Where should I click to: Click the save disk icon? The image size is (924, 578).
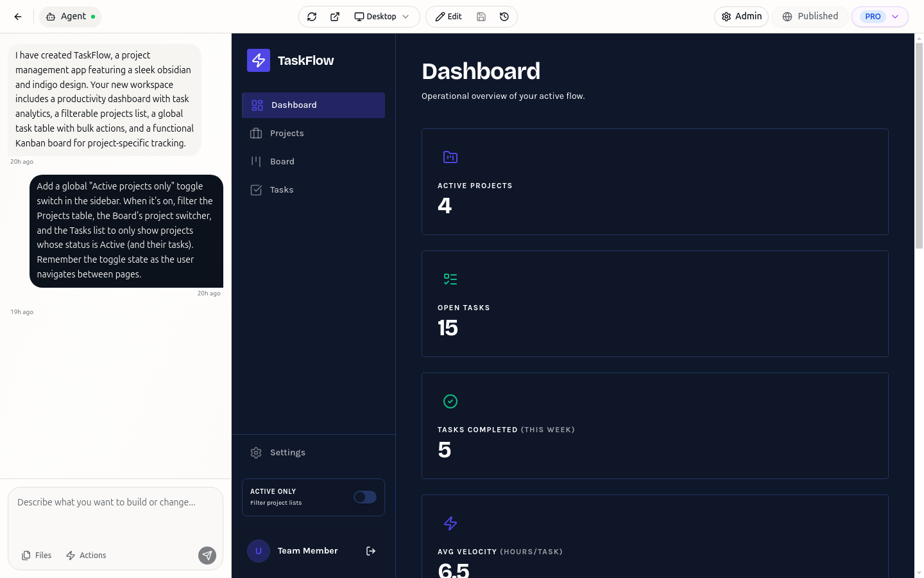pos(481,17)
